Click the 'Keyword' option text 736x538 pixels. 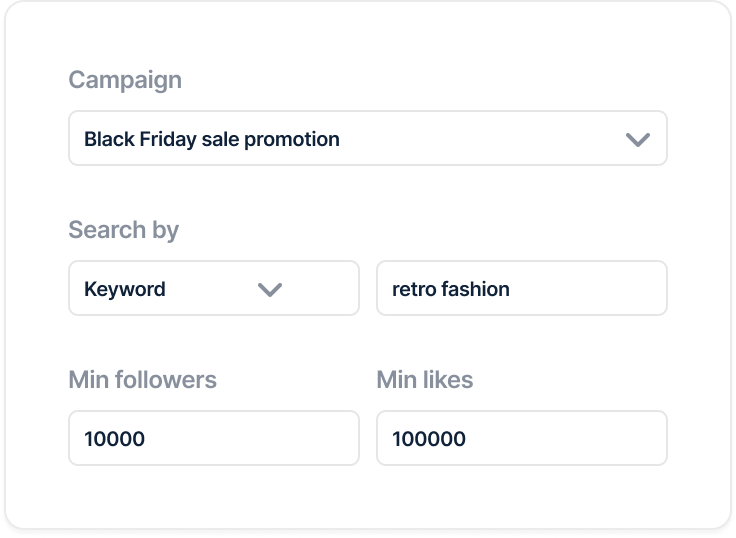coord(125,289)
